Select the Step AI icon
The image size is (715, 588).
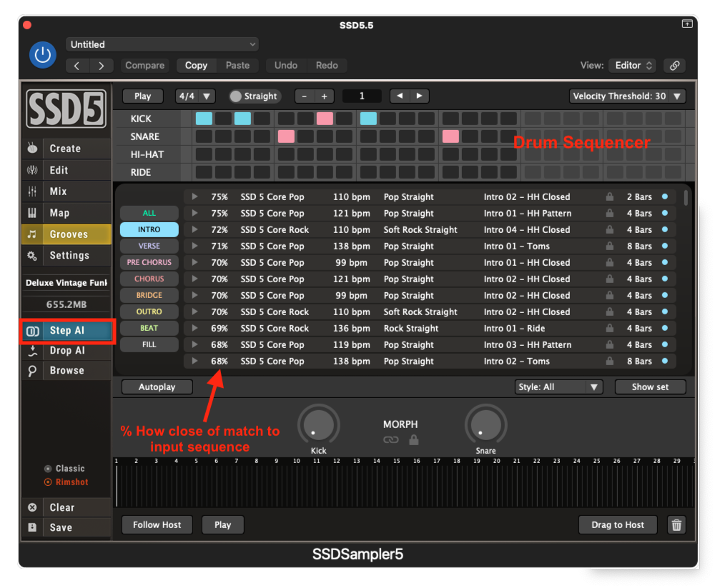32,331
